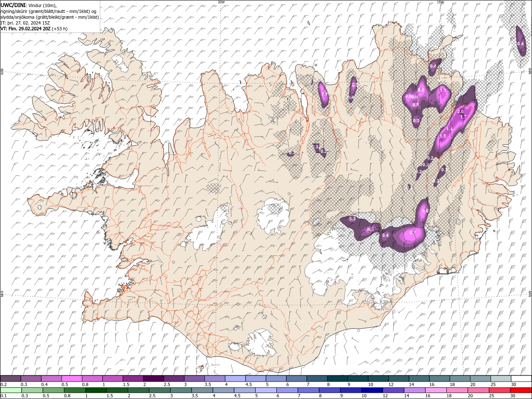Click the '2.0' snowfall value on the map
Screen dimensions: 532x399
coord(461,112)
